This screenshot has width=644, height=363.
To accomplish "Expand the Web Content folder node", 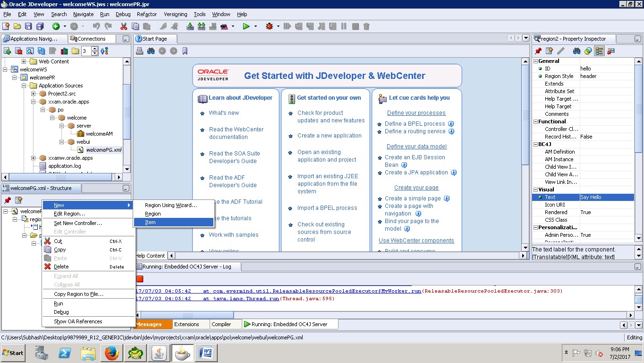I will [24, 61].
